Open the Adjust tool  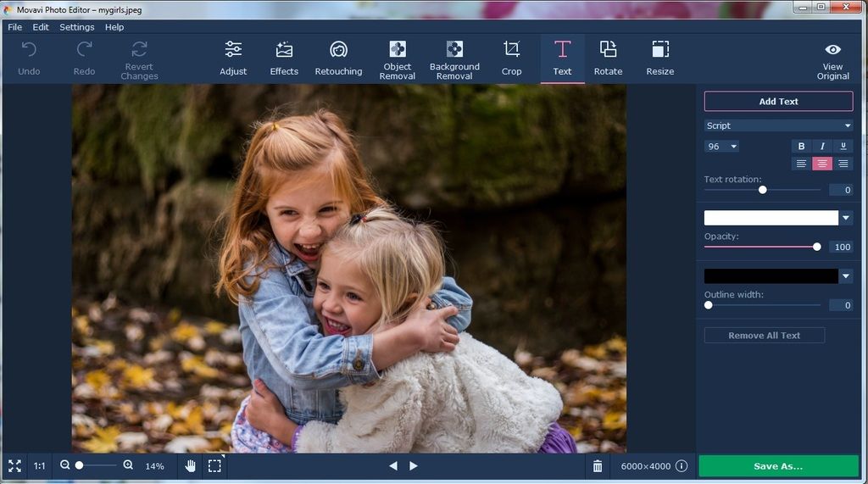pos(233,58)
